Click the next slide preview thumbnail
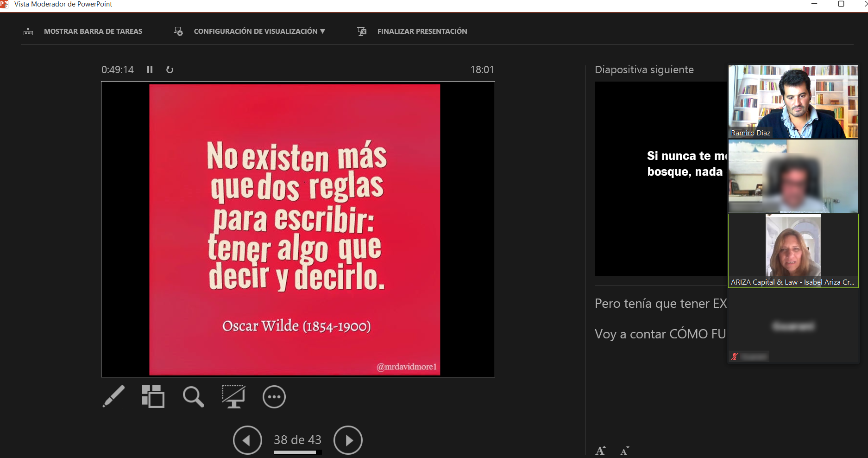Screen dimensions: 868x458 coord(660,178)
